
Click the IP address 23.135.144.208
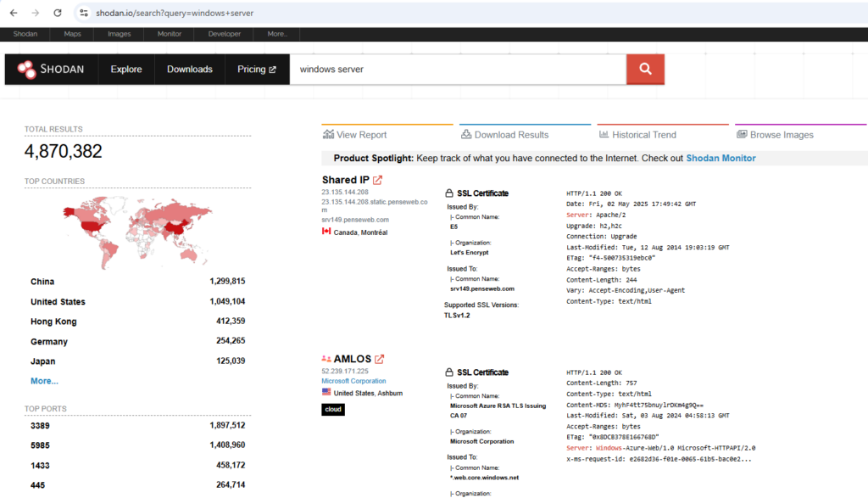coord(345,193)
